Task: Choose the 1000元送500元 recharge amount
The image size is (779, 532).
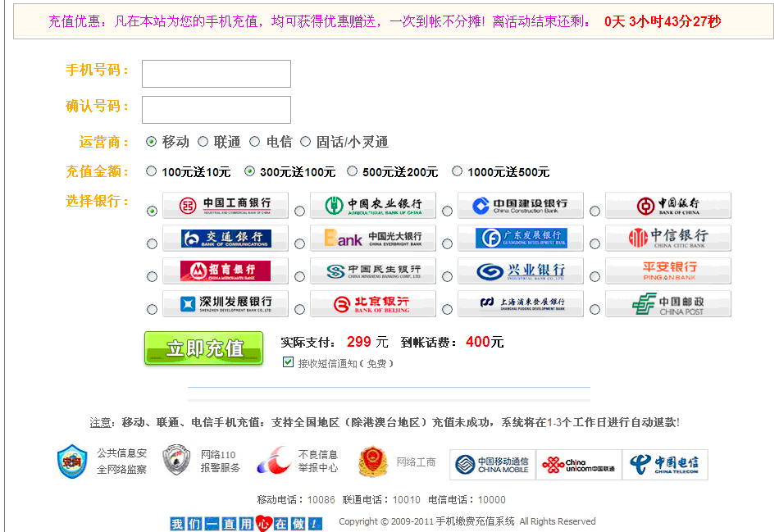Action: (x=457, y=171)
